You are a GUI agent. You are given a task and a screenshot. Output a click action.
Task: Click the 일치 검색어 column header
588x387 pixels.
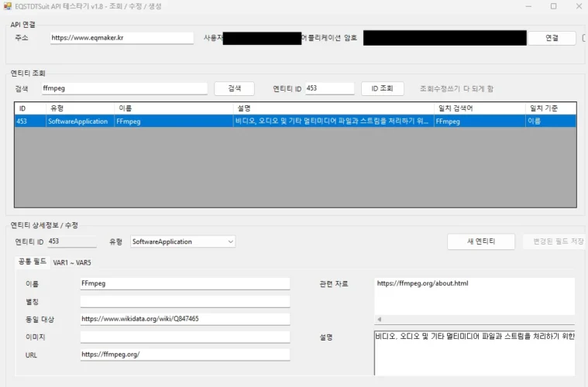point(480,108)
